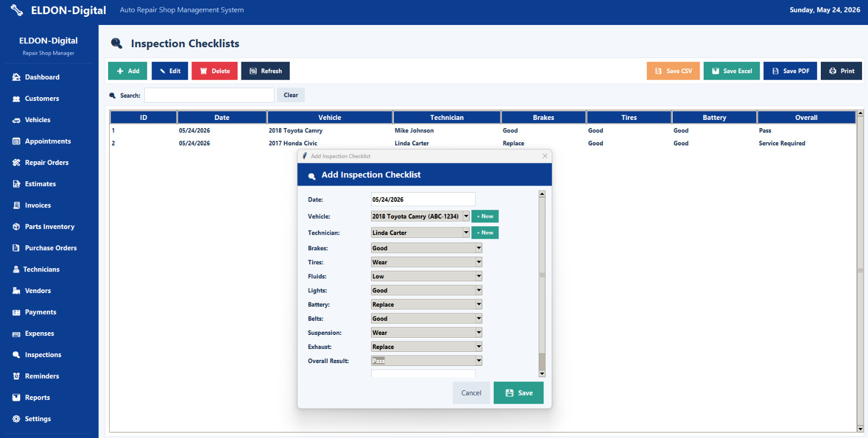Click the search icon beside the Search label
Screen dimensions: 868x438
click(x=113, y=96)
